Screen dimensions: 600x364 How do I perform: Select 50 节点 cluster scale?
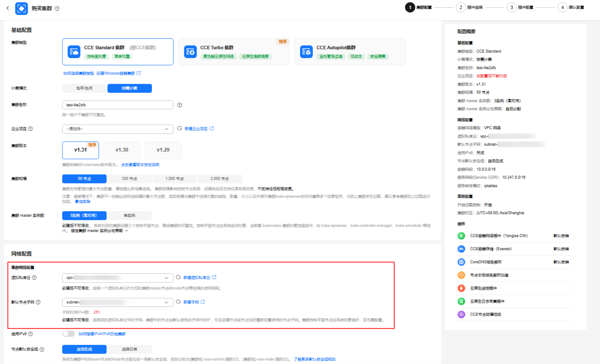tap(85, 179)
